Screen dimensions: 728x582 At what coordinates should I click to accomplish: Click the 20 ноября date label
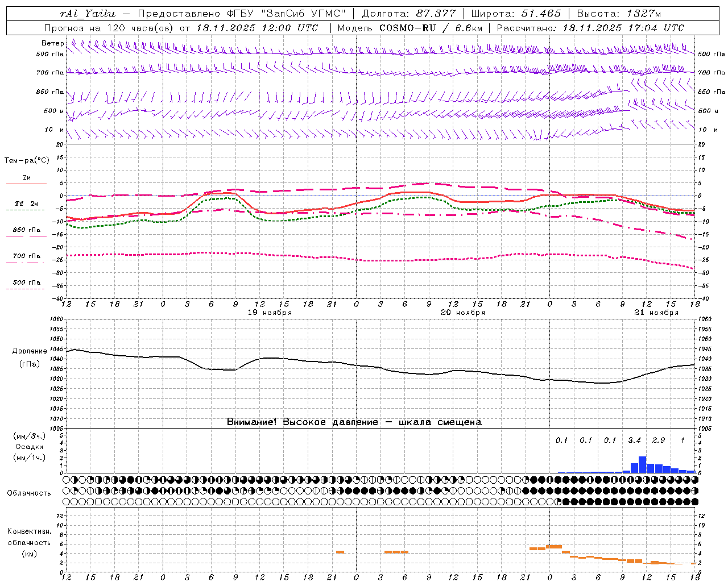point(463,313)
